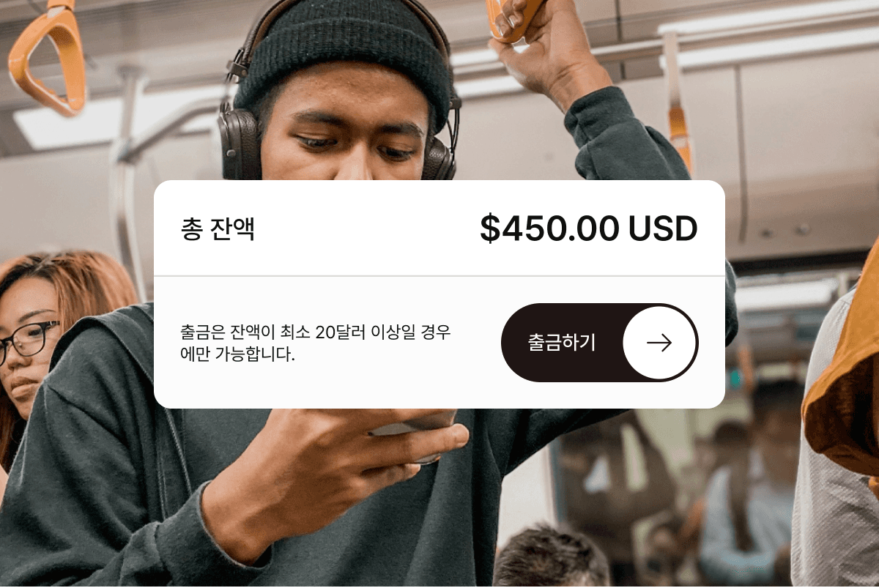
Task: Click the USD currency text
Action: (x=663, y=228)
